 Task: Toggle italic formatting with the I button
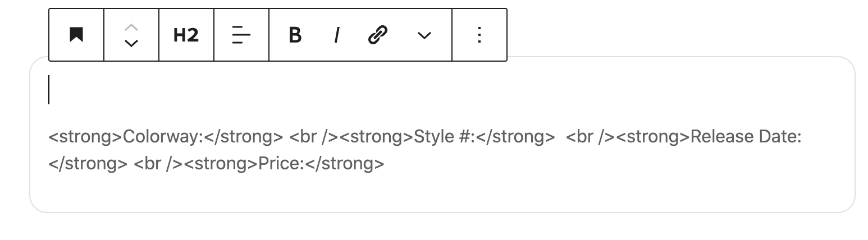click(336, 35)
